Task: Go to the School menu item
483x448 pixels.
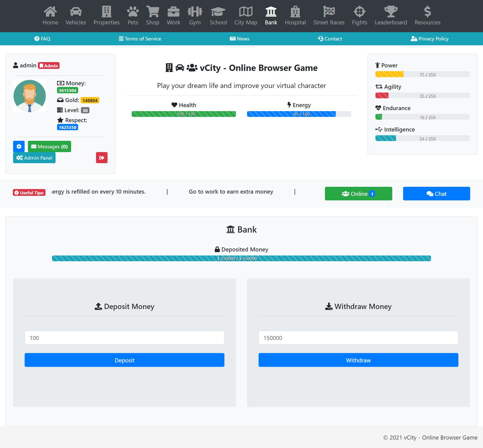Action: click(218, 16)
